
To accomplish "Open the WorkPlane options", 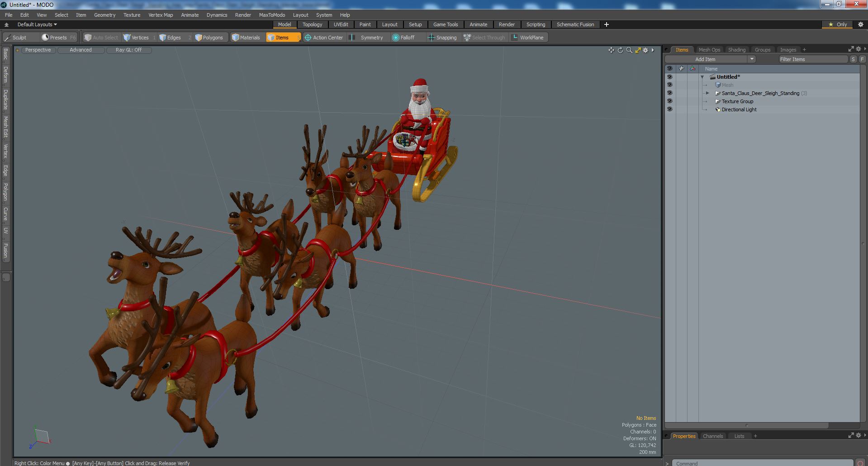I will click(x=528, y=38).
